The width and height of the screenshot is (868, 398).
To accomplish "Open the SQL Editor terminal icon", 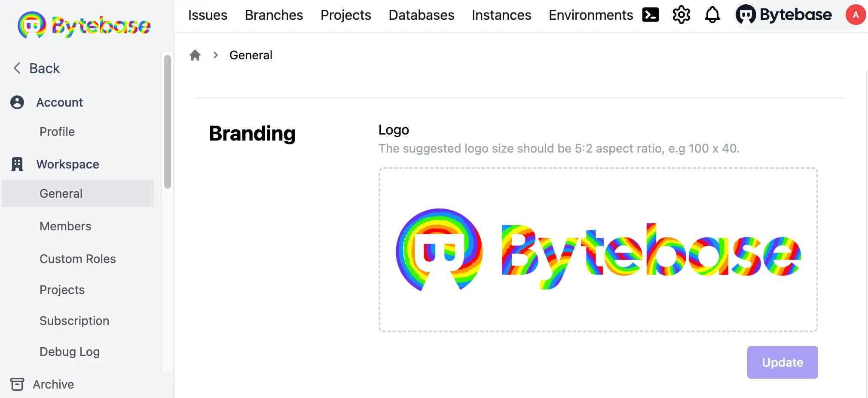I will 650,15.
